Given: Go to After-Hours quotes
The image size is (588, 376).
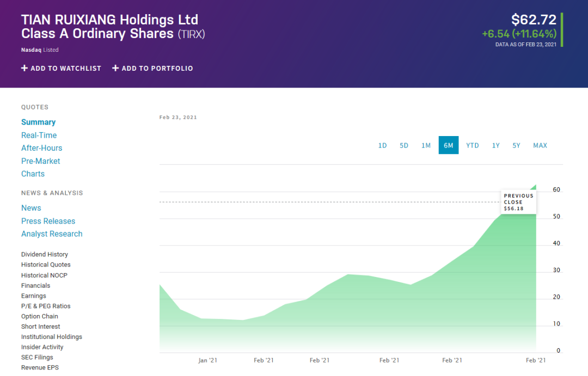Looking at the screenshot, I should coord(41,148).
